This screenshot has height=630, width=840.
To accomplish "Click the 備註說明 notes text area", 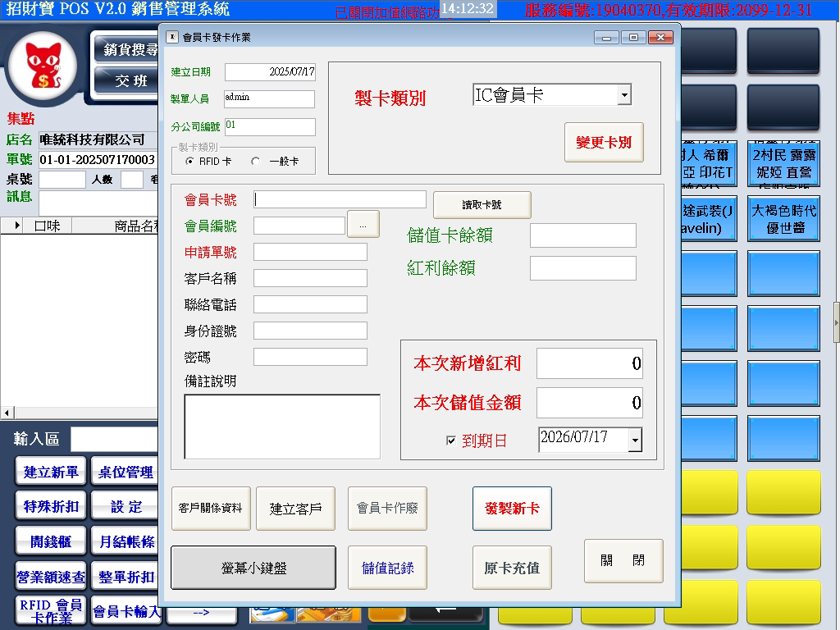I will coord(281,426).
